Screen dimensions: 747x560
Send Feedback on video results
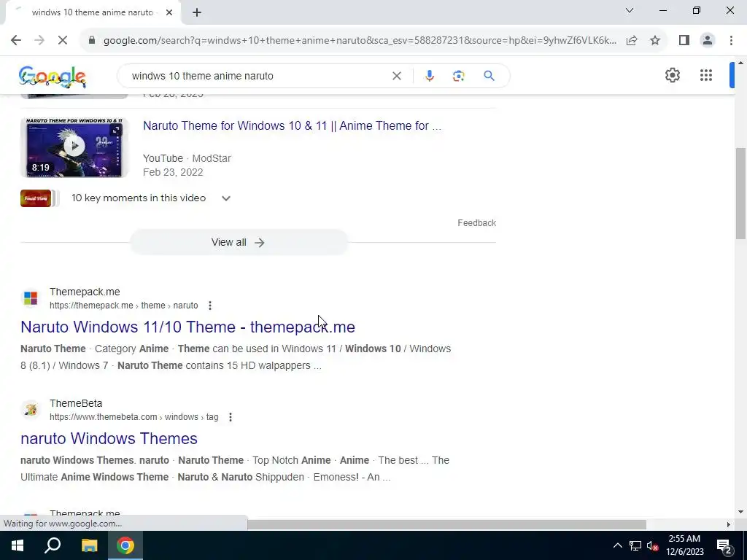[477, 223]
